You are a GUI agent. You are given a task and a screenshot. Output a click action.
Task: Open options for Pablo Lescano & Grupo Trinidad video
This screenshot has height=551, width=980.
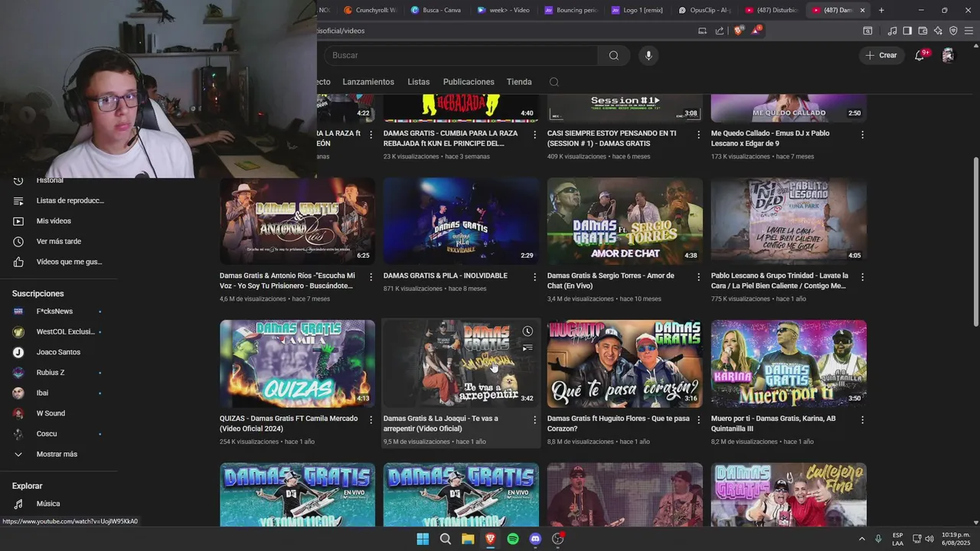[x=862, y=277]
